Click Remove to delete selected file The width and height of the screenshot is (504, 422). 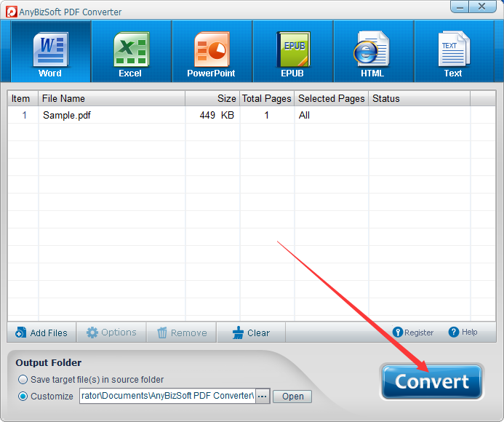[182, 333]
